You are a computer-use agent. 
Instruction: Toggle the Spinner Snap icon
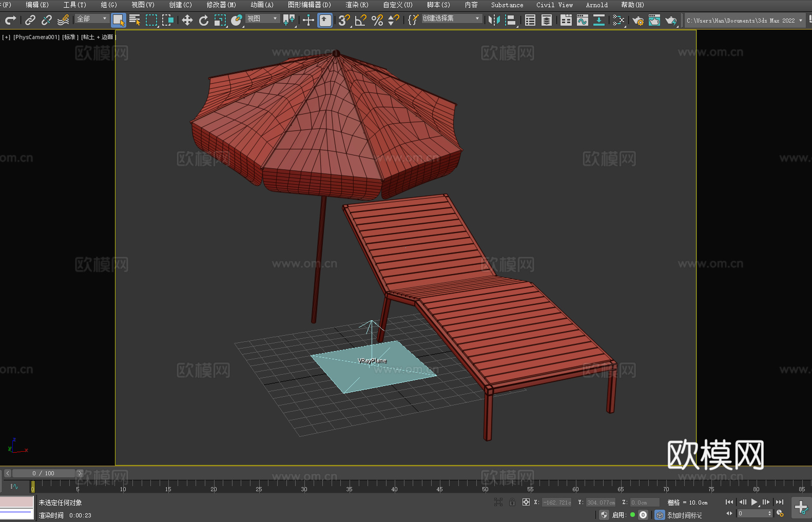[x=394, y=20]
